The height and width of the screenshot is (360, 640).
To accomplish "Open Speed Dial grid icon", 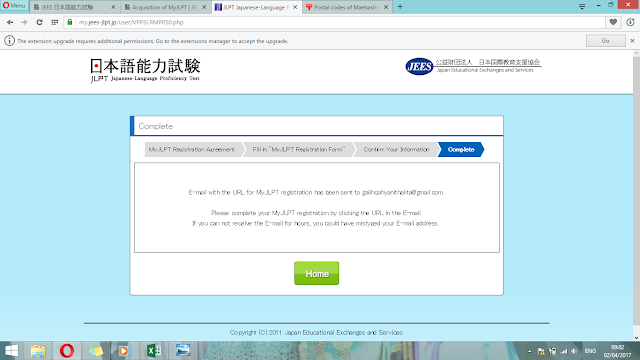I will click(54, 22).
